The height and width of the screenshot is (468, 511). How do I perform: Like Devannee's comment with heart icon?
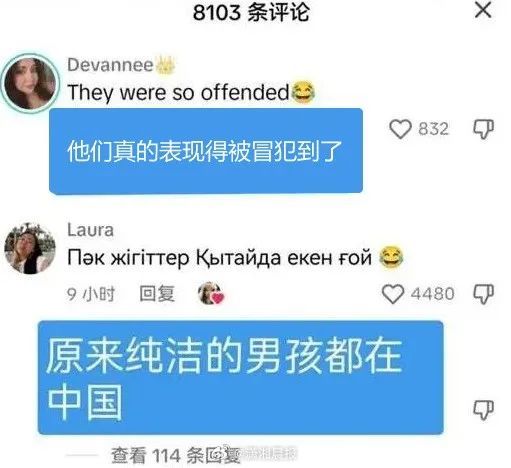pyautogui.click(x=400, y=129)
